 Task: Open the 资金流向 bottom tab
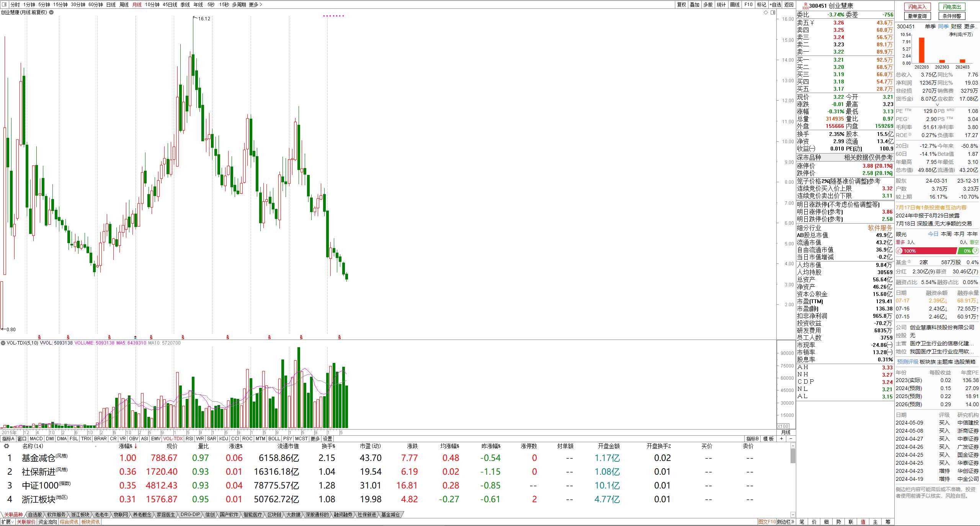(x=47, y=522)
